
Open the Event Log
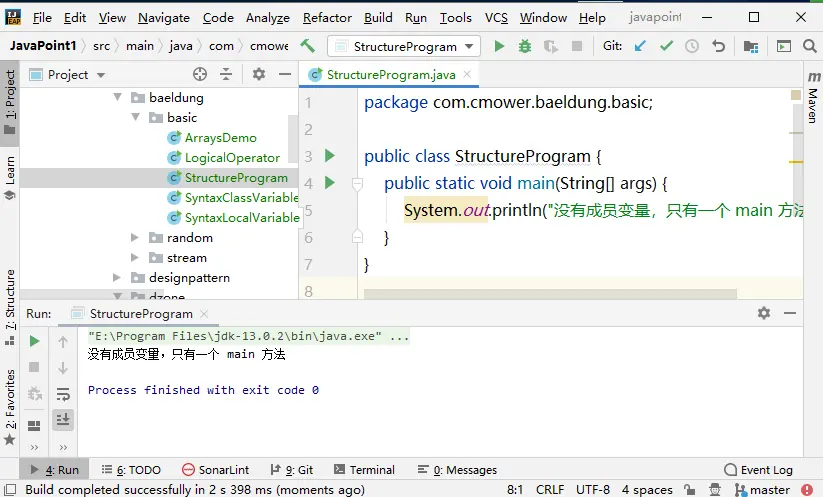(x=758, y=470)
